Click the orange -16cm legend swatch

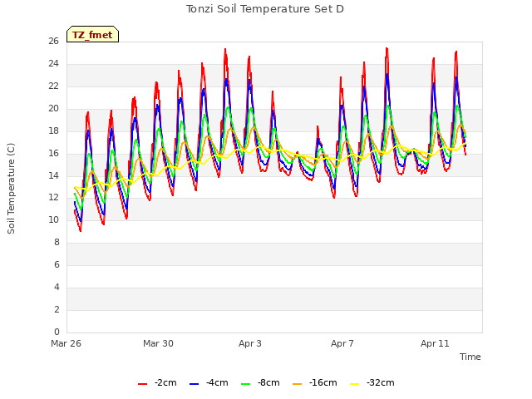(x=298, y=384)
